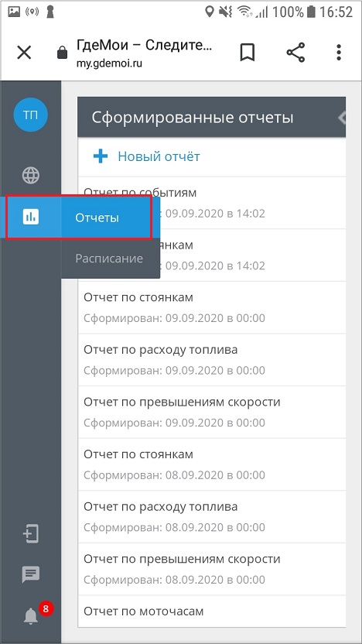Open notifications bell with 8 badge

(x=31, y=615)
